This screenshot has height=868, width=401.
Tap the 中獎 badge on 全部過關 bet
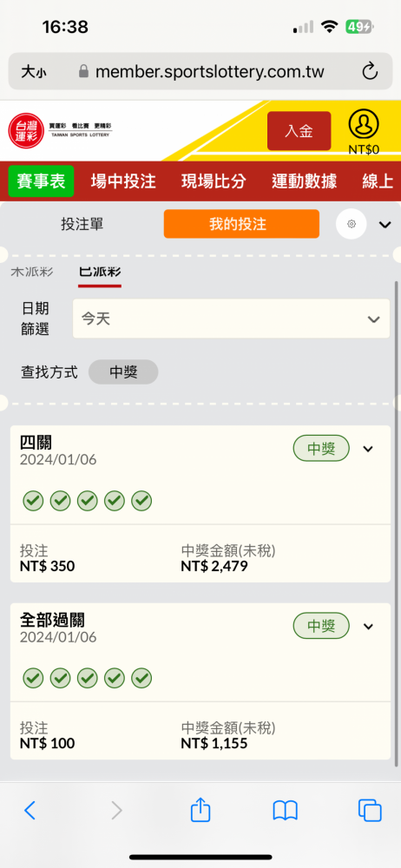tap(321, 626)
